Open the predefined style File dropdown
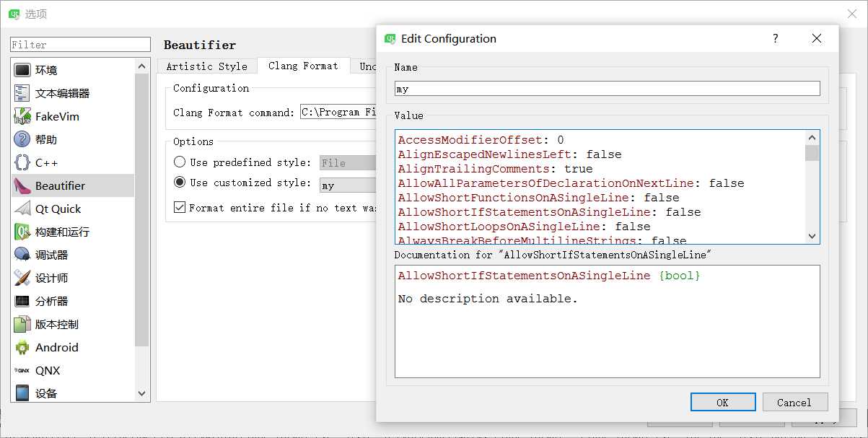868x438 pixels. pyautogui.click(x=348, y=163)
